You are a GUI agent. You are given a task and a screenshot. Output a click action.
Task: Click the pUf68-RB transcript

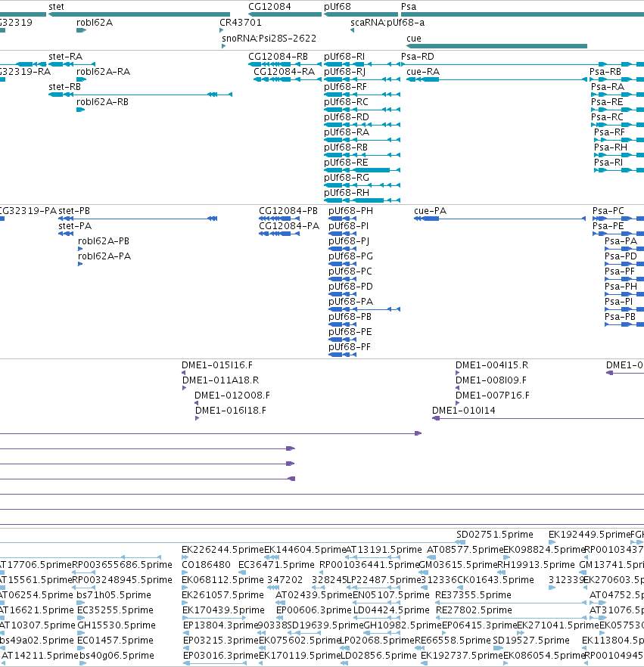click(x=362, y=155)
